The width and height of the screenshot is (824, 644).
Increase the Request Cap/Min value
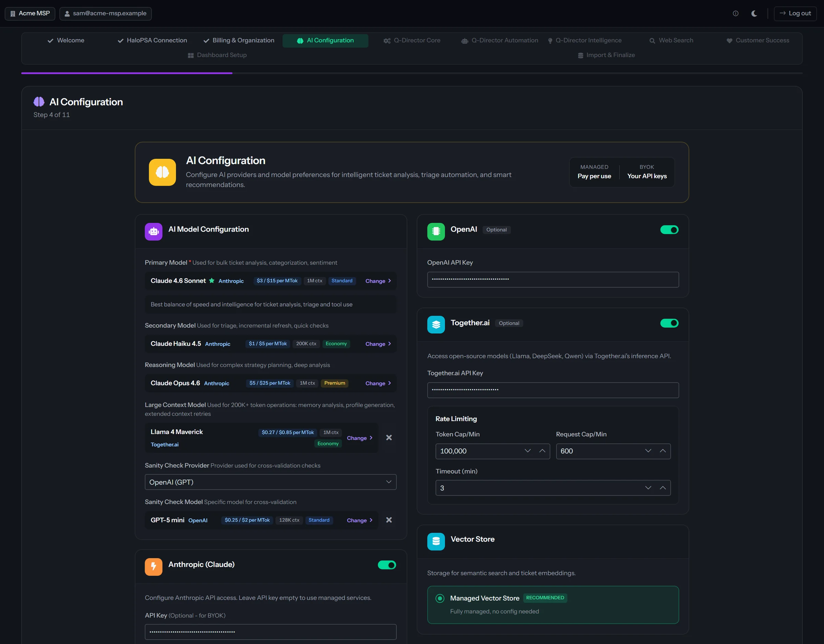[663, 451]
